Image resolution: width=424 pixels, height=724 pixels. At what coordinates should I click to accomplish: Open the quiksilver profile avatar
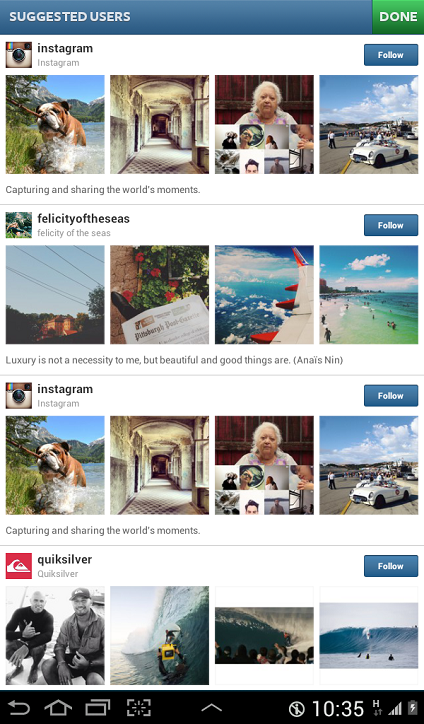click(x=18, y=566)
